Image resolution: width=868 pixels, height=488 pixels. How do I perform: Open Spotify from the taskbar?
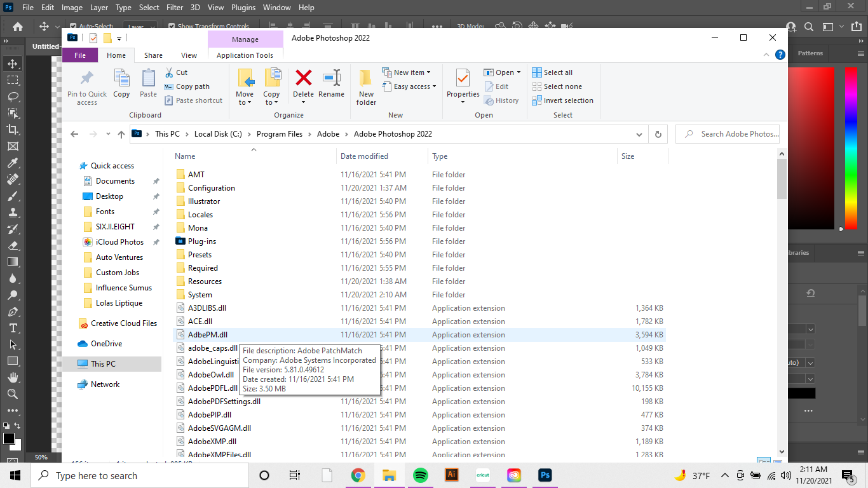(x=421, y=475)
